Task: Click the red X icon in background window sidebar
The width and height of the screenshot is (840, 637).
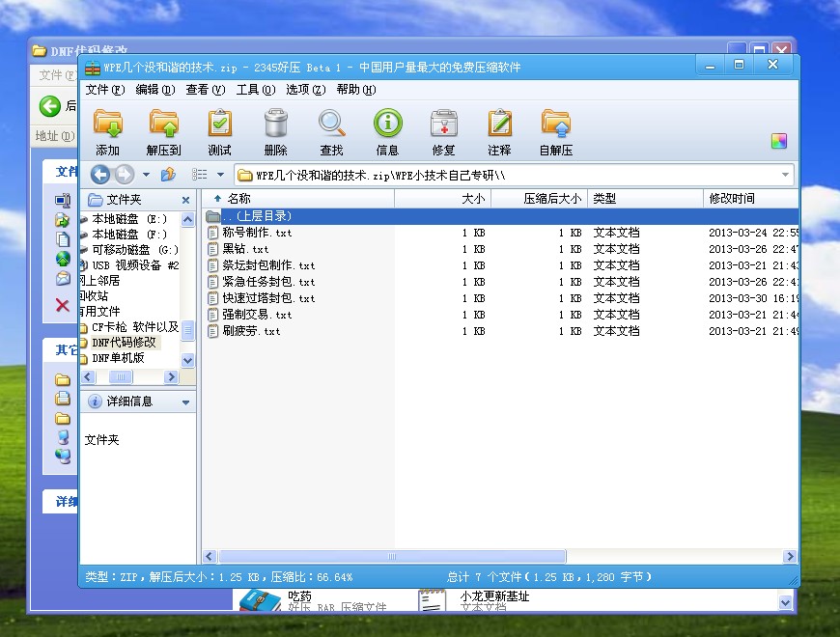Action: pyautogui.click(x=63, y=306)
